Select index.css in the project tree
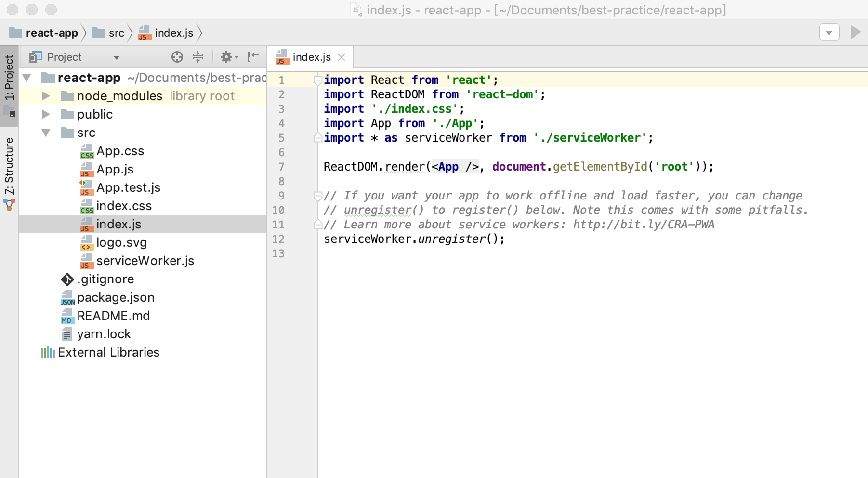This screenshot has width=868, height=478. pos(124,206)
